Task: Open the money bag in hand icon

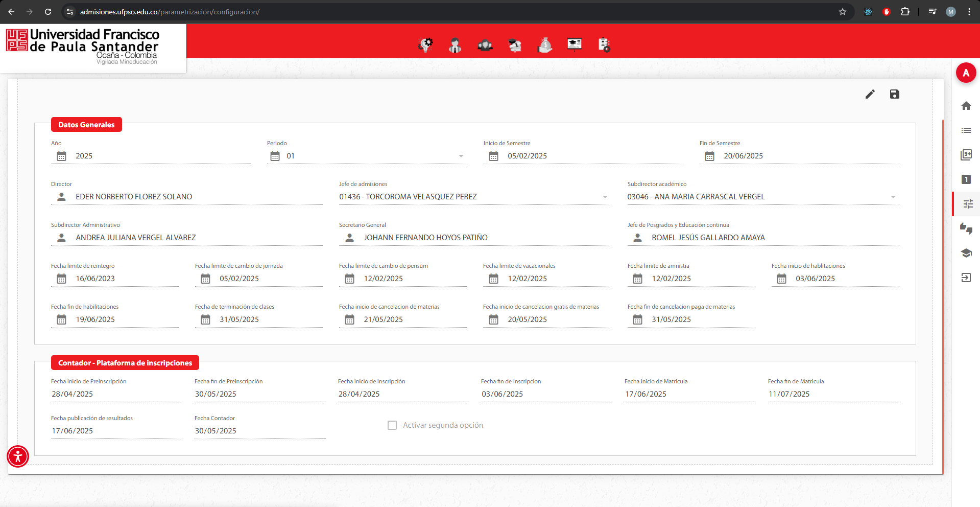Action: click(545, 45)
